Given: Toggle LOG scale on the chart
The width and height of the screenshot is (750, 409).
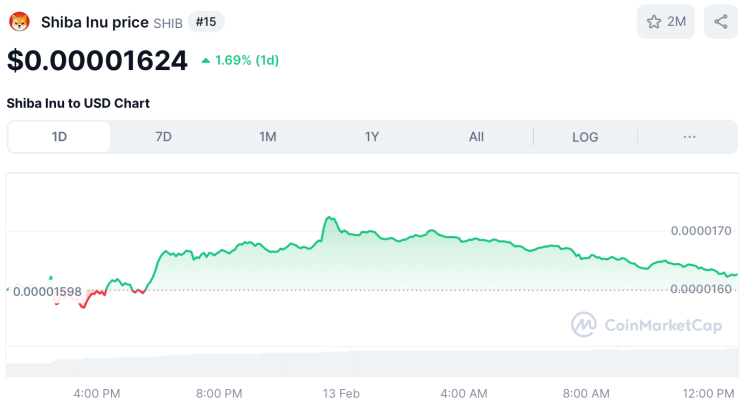Looking at the screenshot, I should click(x=585, y=137).
